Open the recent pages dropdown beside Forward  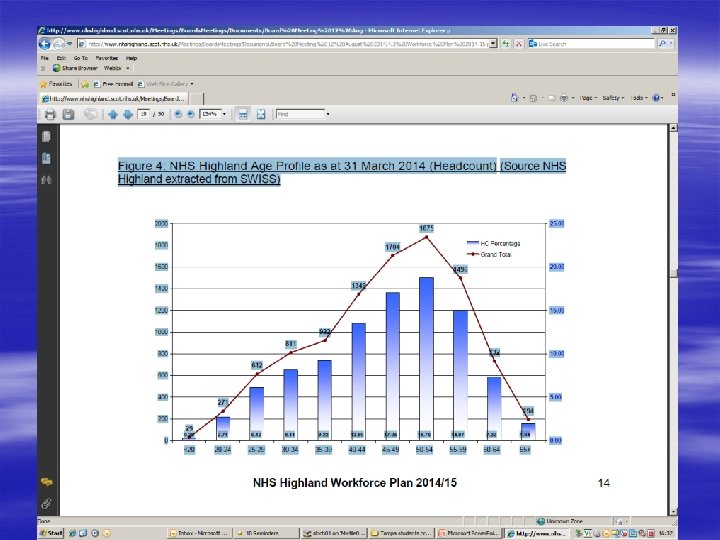pyautogui.click(x=69, y=44)
